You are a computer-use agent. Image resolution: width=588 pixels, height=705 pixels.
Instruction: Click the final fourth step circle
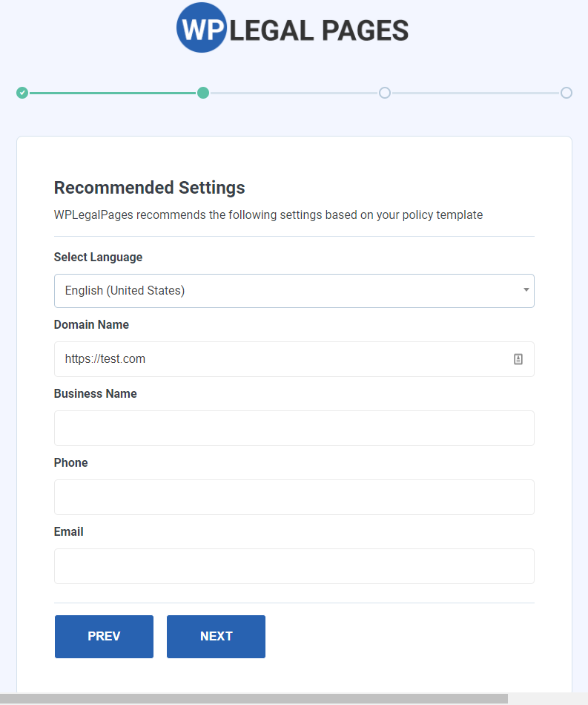pyautogui.click(x=566, y=93)
